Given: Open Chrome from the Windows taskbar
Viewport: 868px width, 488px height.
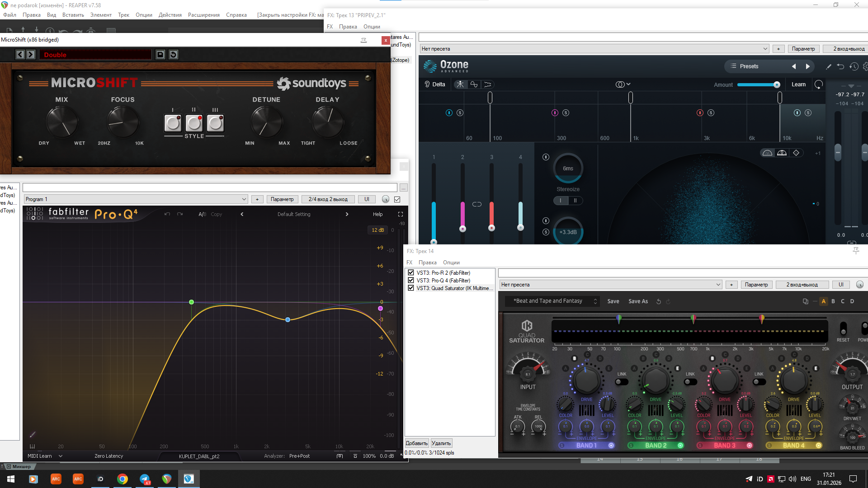Looking at the screenshot, I should pos(123,479).
